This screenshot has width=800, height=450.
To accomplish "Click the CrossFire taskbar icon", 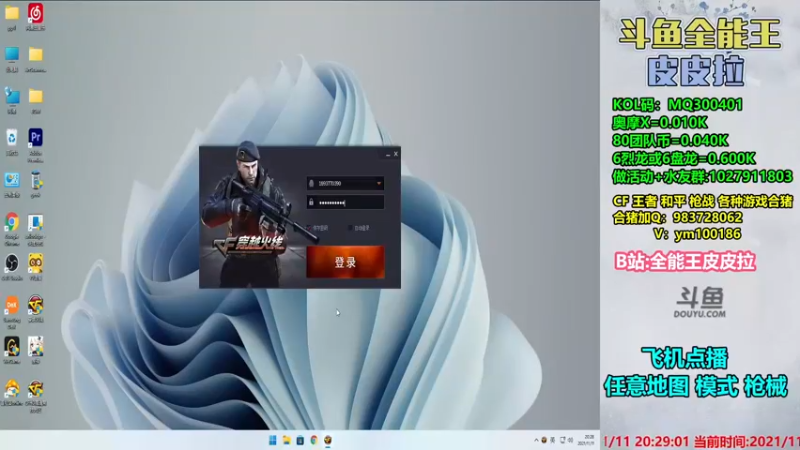I will [328, 440].
